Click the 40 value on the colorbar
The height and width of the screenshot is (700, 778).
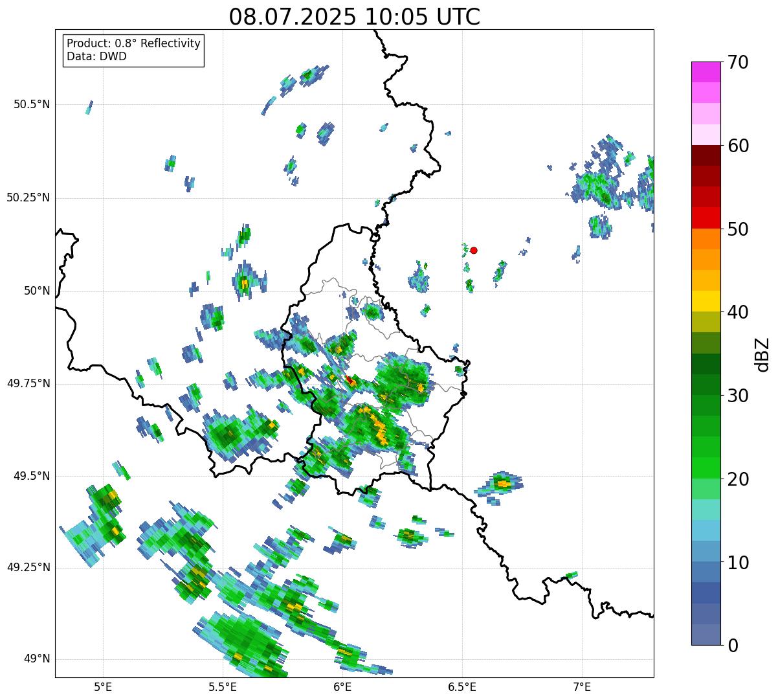tap(738, 312)
